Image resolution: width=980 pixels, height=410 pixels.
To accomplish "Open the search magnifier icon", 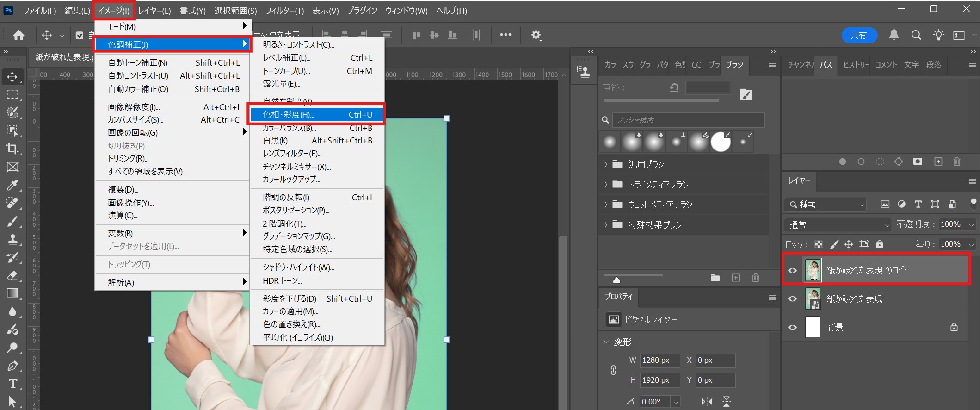I will [x=916, y=35].
